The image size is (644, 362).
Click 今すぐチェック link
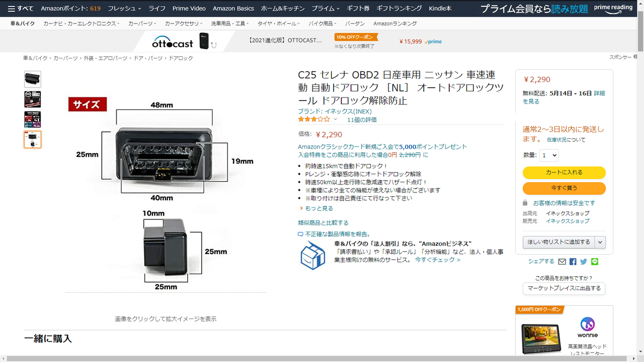pyautogui.click(x=437, y=260)
